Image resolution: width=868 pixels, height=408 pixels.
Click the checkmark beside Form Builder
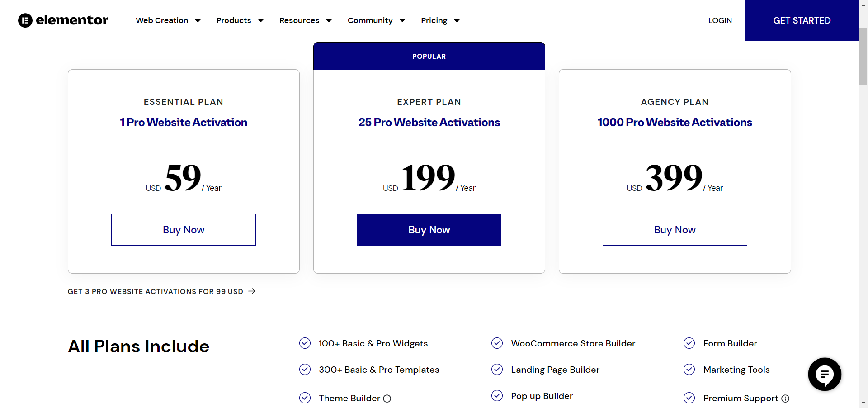click(x=689, y=343)
